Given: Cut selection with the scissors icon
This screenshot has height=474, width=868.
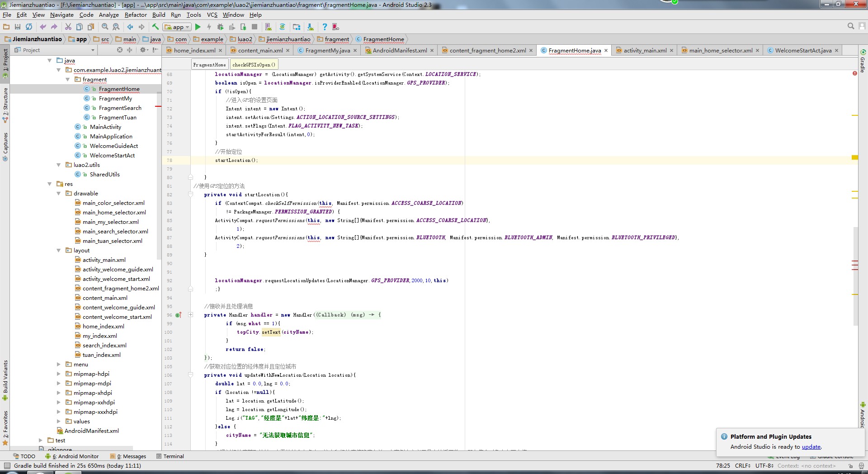Looking at the screenshot, I should click(68, 27).
